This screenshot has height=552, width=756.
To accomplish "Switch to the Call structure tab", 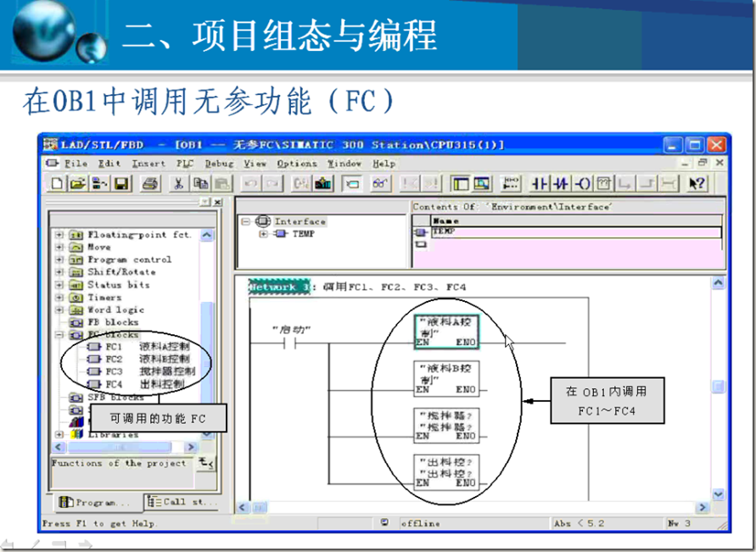I will click(181, 502).
